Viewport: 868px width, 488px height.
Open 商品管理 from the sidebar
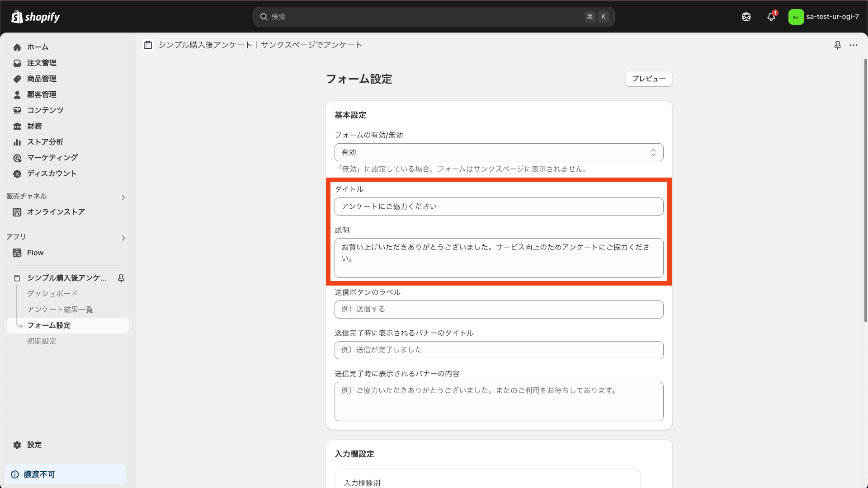pos(42,79)
